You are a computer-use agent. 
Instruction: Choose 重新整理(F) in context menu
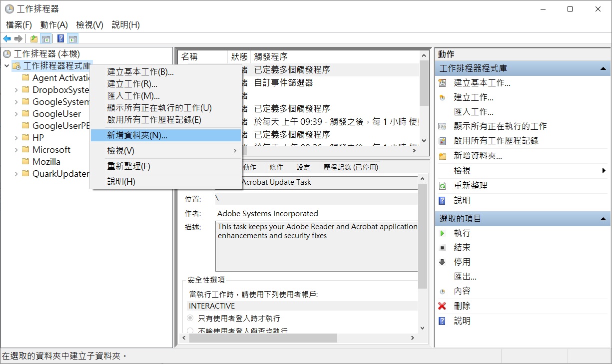click(x=166, y=166)
